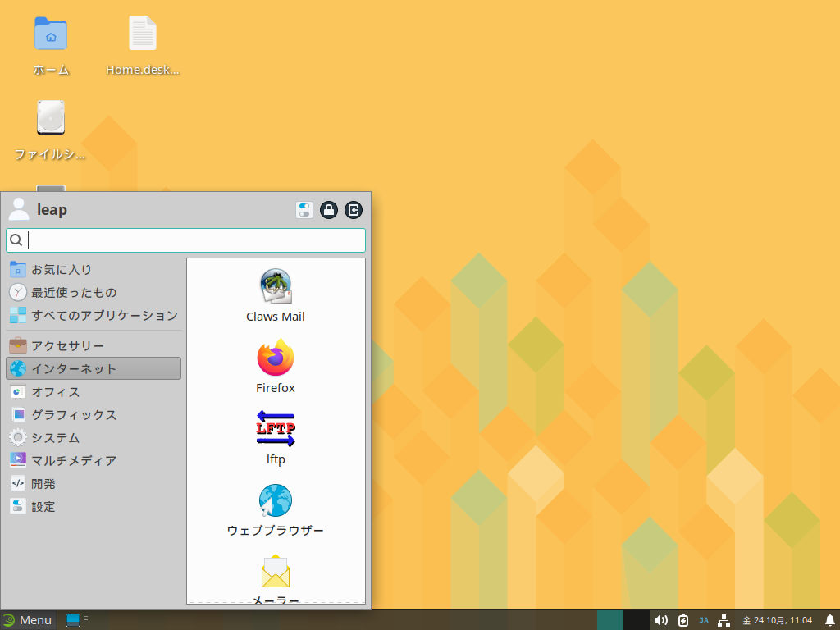
Task: Click the lock screen icon in menu header
Action: pyautogui.click(x=329, y=210)
